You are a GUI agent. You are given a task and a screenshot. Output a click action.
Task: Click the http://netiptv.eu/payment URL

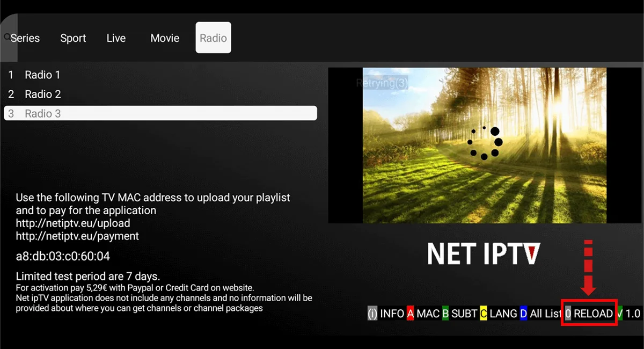(77, 236)
